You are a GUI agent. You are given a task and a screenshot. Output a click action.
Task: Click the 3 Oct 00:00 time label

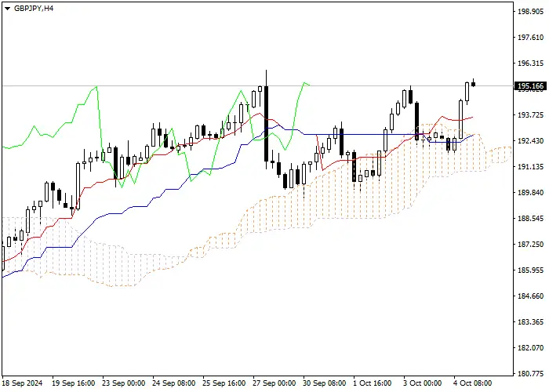tap(422, 383)
